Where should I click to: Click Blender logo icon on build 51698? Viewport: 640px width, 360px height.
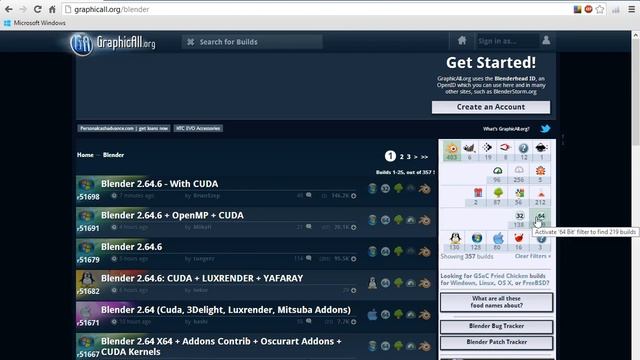tap(424, 188)
